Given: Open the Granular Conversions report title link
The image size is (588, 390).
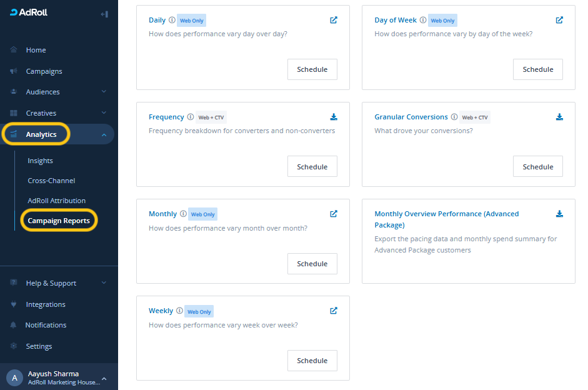Looking at the screenshot, I should pyautogui.click(x=411, y=117).
